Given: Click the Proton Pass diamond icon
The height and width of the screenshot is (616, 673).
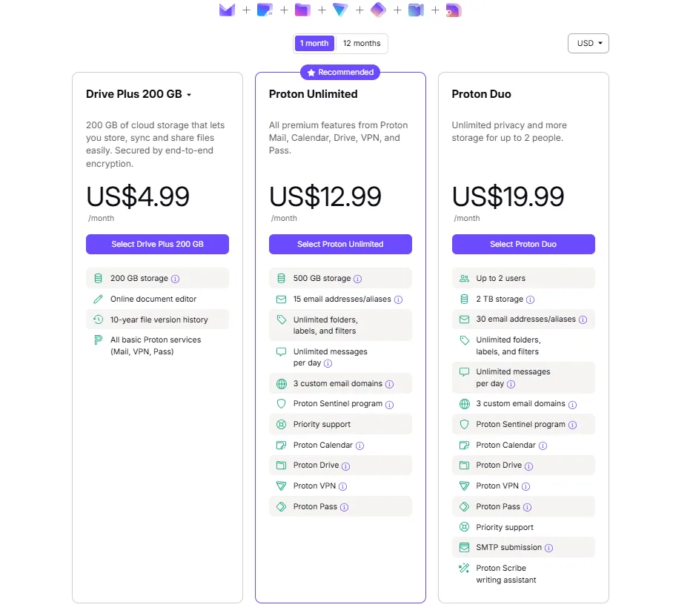Looking at the screenshot, I should click(377, 10).
